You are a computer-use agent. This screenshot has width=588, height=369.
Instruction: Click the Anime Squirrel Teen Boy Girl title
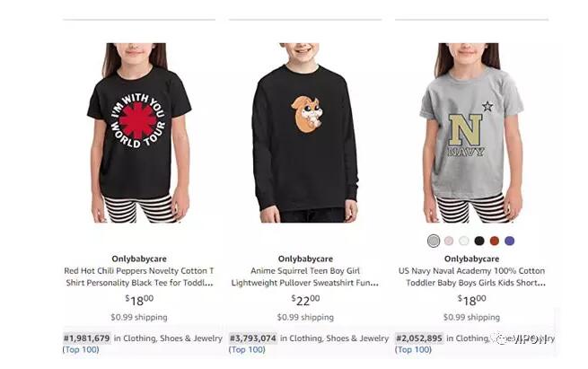coord(305,277)
